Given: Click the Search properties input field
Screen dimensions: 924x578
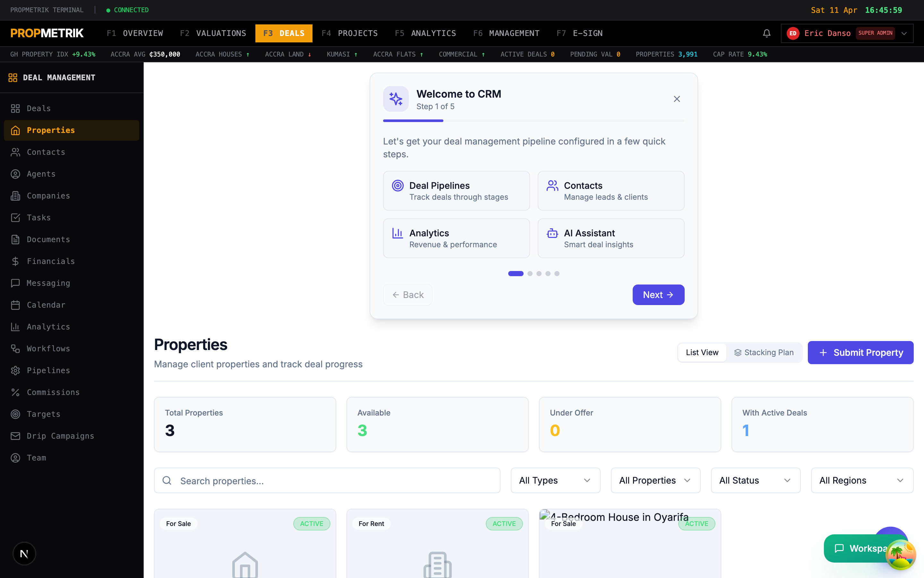Looking at the screenshot, I should pyautogui.click(x=327, y=480).
